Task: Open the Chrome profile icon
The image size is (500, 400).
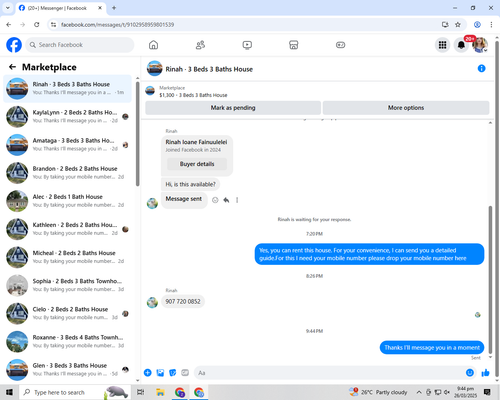Action: click(477, 25)
